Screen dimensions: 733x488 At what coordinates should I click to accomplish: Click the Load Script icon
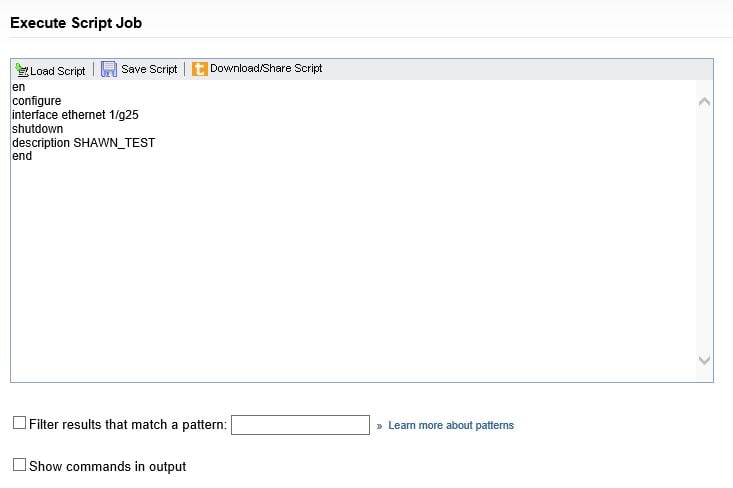pyautogui.click(x=22, y=70)
